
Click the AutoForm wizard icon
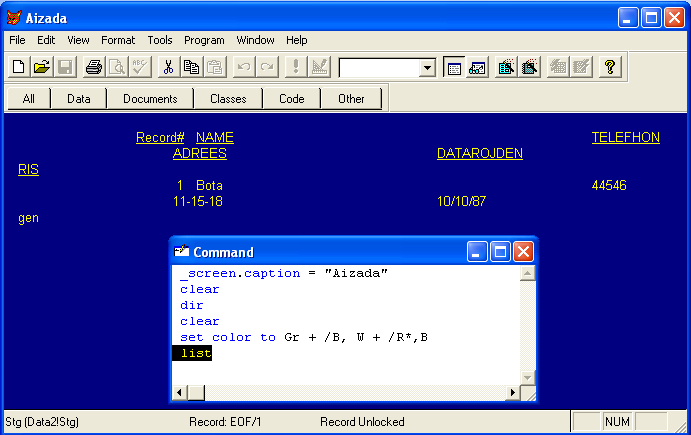tap(558, 67)
